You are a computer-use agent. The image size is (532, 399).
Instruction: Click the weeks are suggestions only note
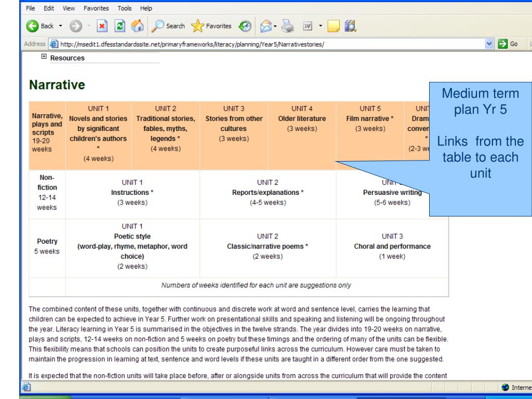pos(256,285)
